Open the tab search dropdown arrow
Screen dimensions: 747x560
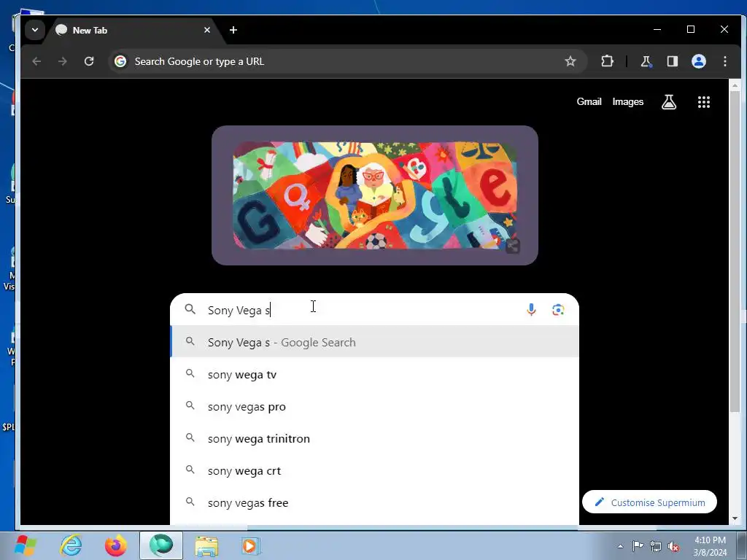[35, 29]
